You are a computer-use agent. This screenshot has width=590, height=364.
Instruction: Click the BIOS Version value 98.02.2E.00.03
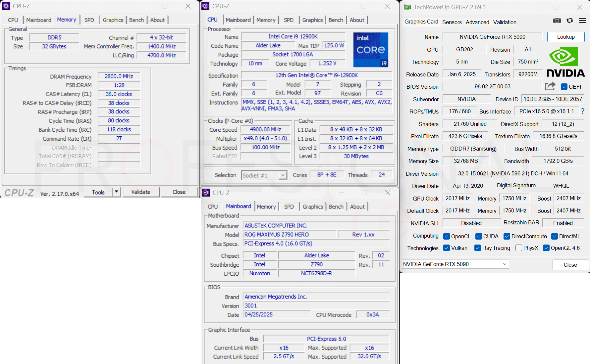click(x=492, y=87)
